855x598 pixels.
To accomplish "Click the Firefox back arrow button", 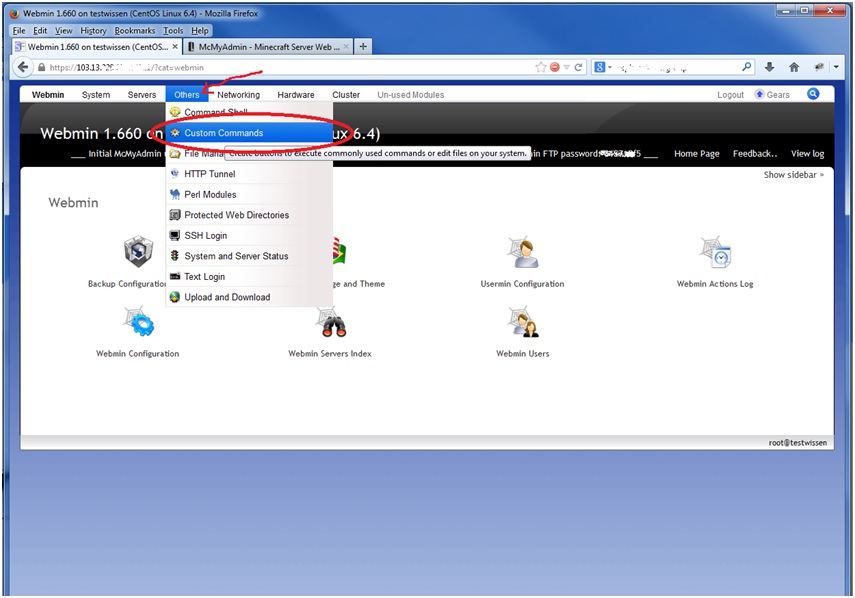I will [x=23, y=67].
